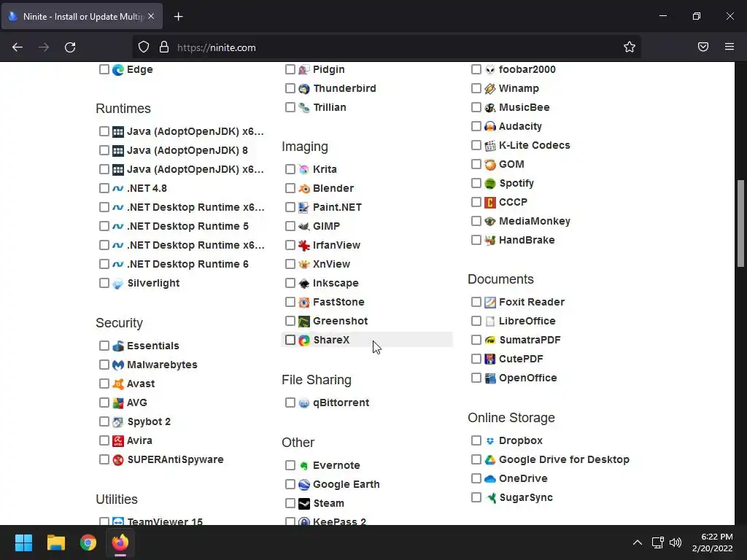The width and height of the screenshot is (747, 560).
Task: Click the Google Drive triangle icon
Action: (489, 460)
